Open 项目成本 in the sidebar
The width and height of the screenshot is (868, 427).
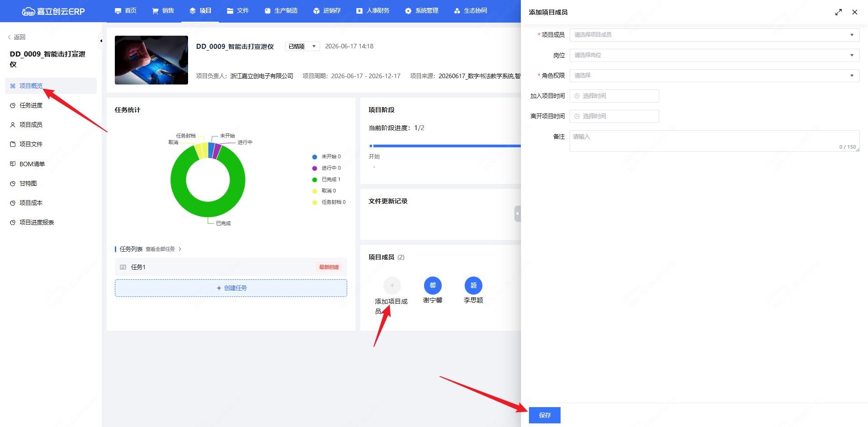pos(51,203)
